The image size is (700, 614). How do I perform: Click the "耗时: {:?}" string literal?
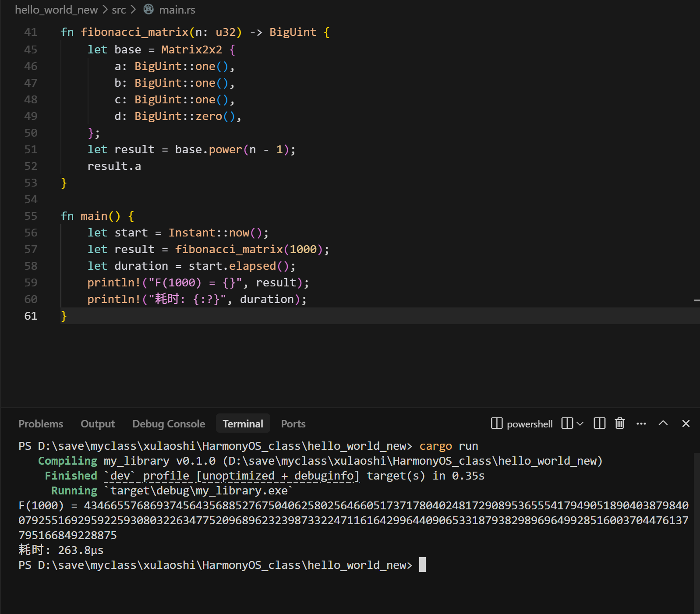click(187, 299)
